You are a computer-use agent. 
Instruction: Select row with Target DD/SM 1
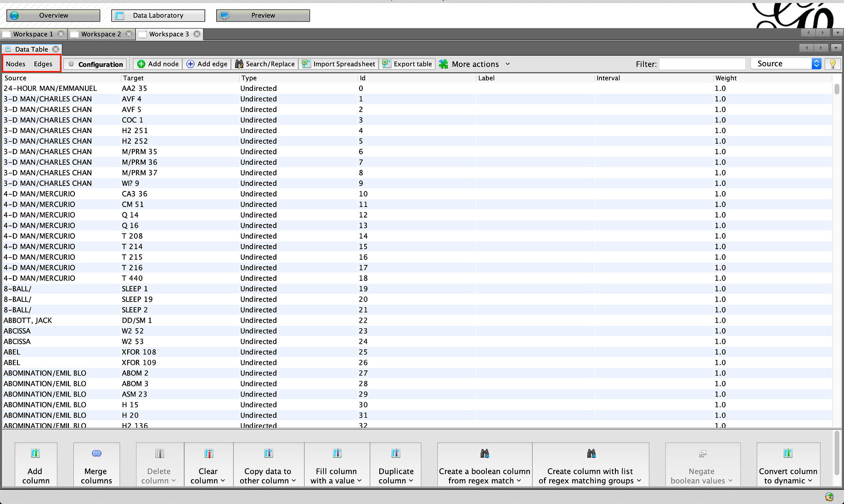click(x=417, y=321)
